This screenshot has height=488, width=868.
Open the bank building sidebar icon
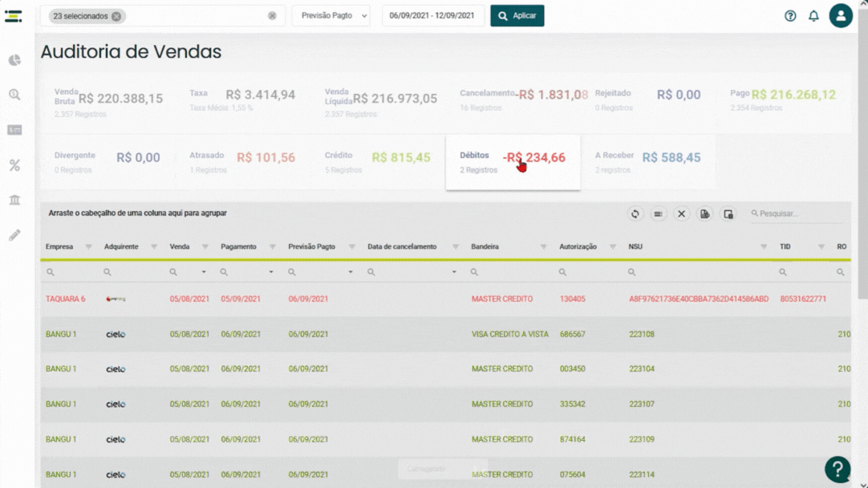pyautogui.click(x=14, y=200)
